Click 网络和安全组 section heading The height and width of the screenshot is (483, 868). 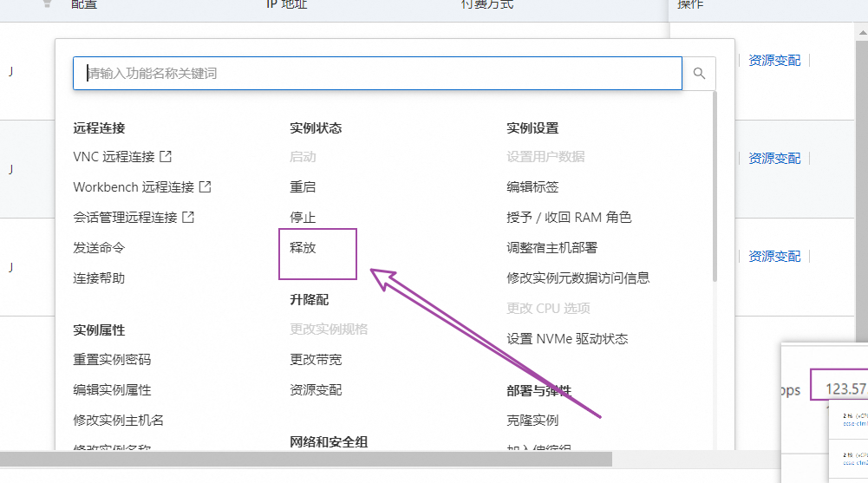click(329, 442)
